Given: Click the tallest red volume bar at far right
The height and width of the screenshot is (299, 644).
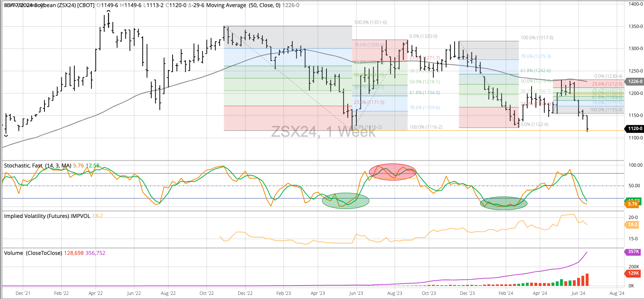Looking at the screenshot, I should pyautogui.click(x=587, y=280).
